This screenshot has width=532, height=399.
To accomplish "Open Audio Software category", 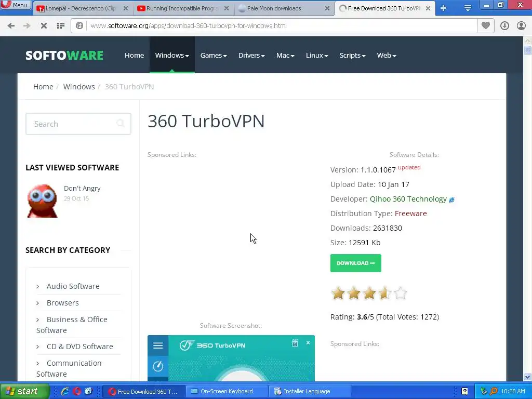I will pyautogui.click(x=73, y=286).
